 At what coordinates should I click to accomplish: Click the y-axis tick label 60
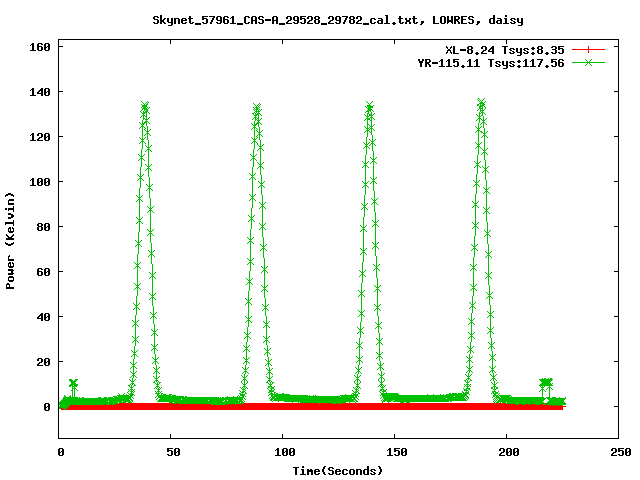[43, 272]
